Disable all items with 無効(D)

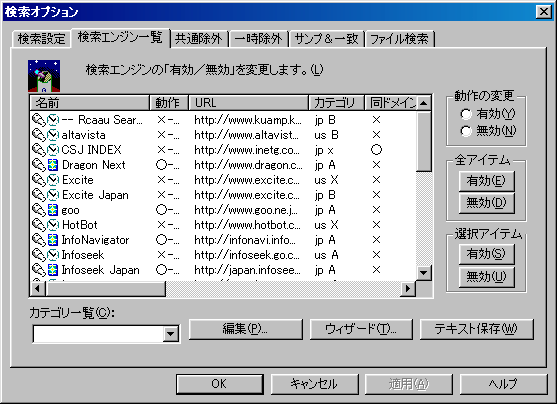click(486, 203)
